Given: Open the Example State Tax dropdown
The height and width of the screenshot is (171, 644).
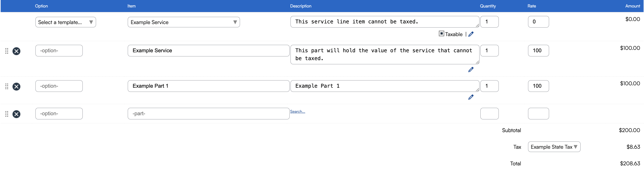Looking at the screenshot, I should pos(554,147).
